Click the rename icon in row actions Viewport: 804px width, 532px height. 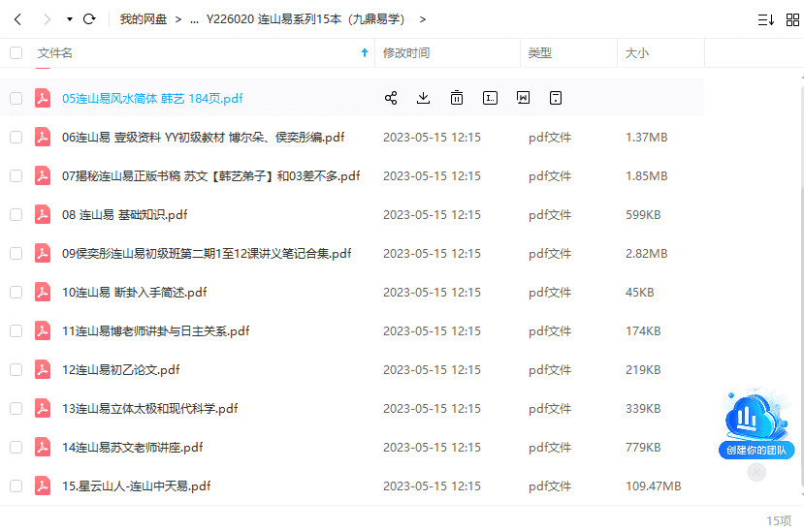coord(490,98)
